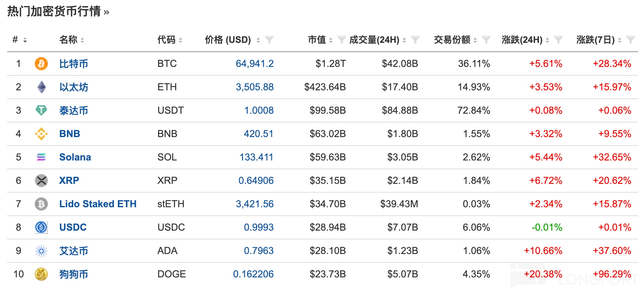Open the Lido Staked ETH link
This screenshot has height=293, width=644.
[x=98, y=204]
